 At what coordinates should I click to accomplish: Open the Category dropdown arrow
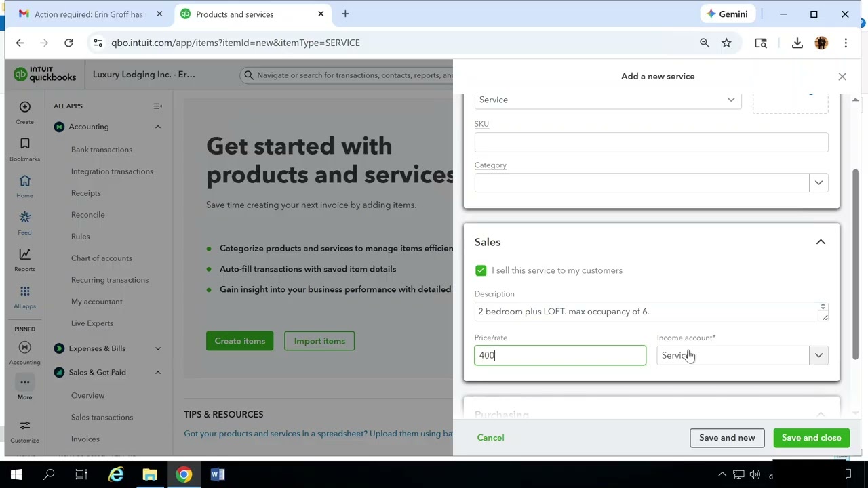click(818, 183)
